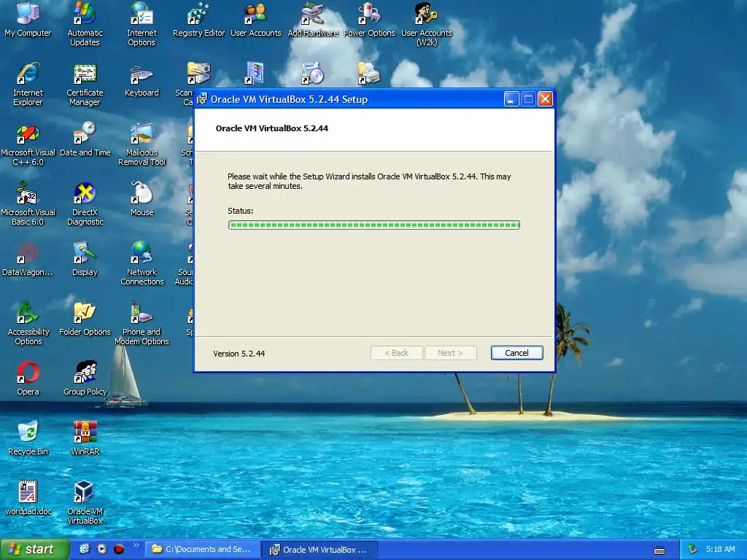Select the User Accounts (W2k) icon
Image resolution: width=747 pixels, height=560 pixels.
coord(426,24)
